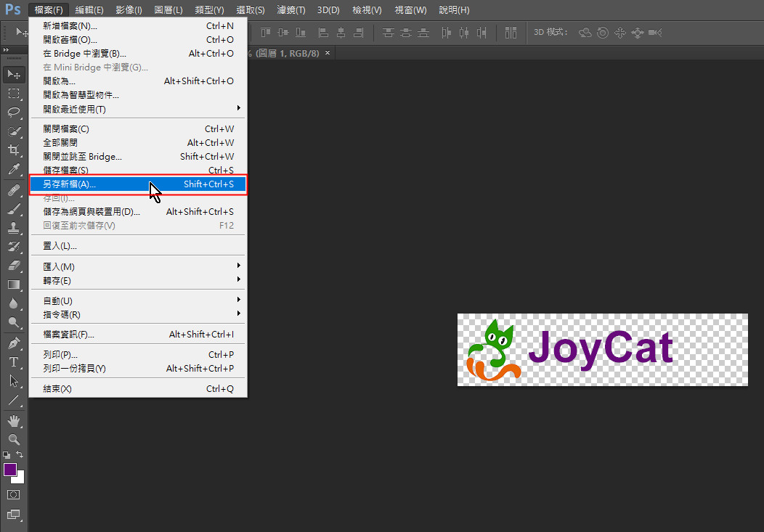The width and height of the screenshot is (764, 532).
Task: Click the 3D pan mode icon
Action: click(619, 33)
